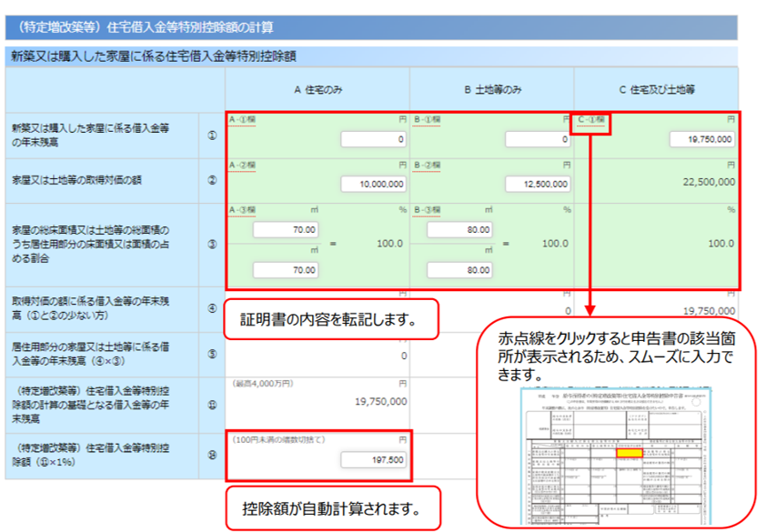Click the deduction amount field showing 197,500

[374, 460]
